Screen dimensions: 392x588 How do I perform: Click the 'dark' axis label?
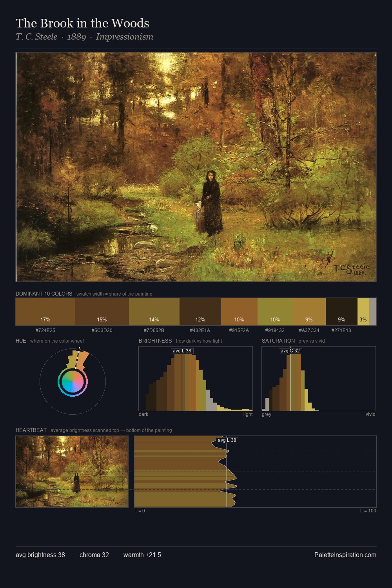click(x=143, y=414)
